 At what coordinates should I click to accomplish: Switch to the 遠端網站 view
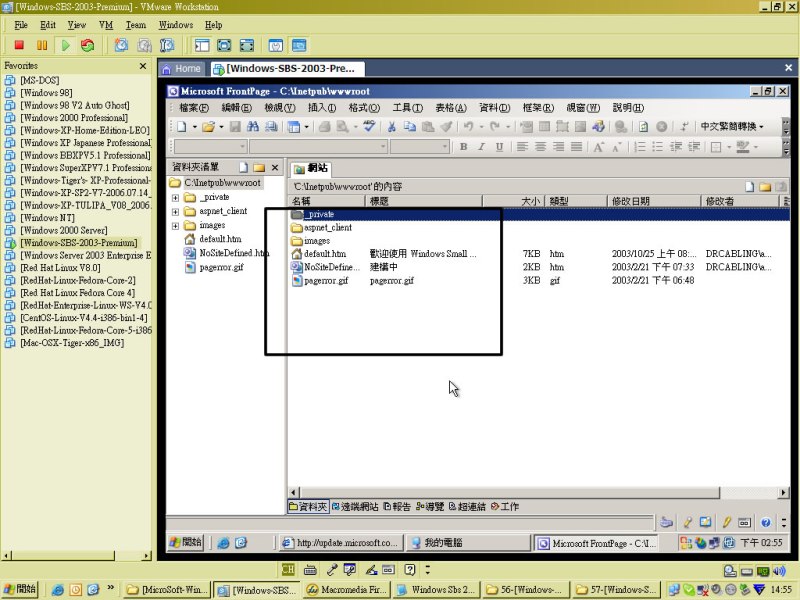coord(355,507)
